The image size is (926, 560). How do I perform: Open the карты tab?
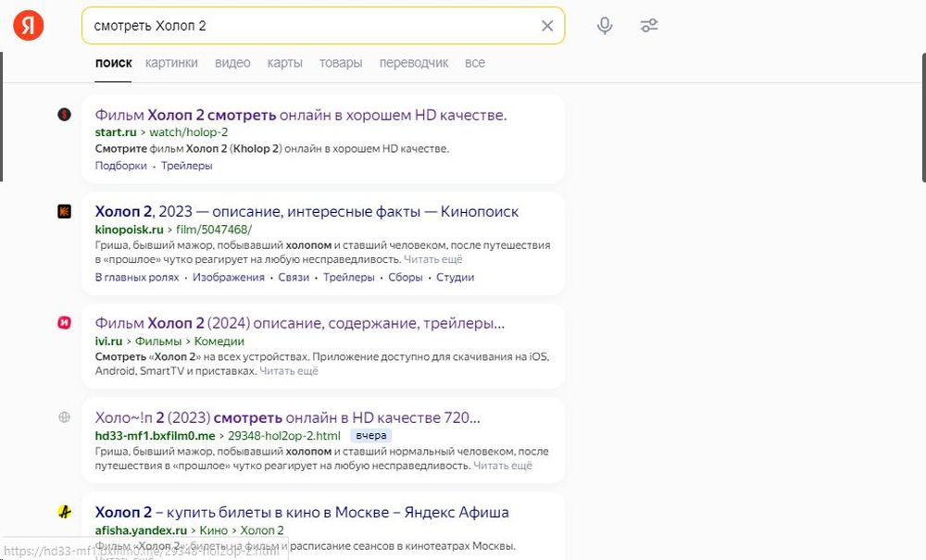[x=285, y=63]
